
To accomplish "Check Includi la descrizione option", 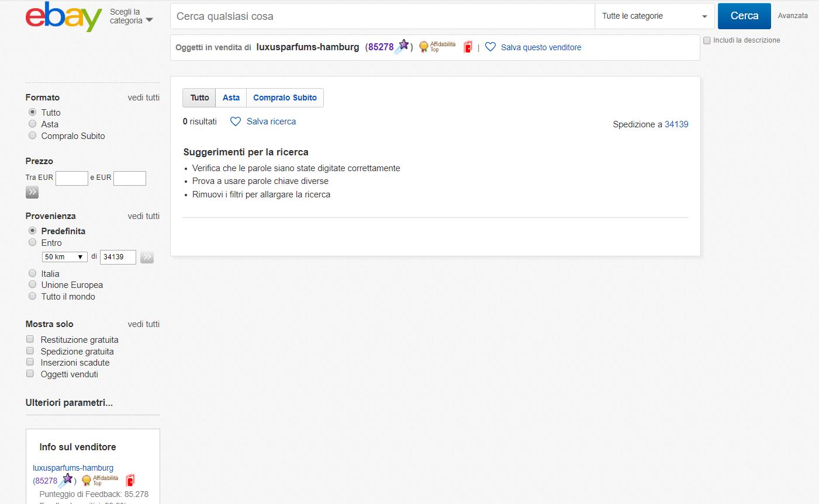I will coord(707,40).
